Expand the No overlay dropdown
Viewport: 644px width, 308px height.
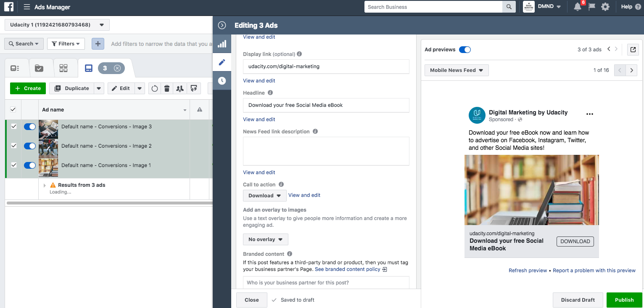coord(265,239)
